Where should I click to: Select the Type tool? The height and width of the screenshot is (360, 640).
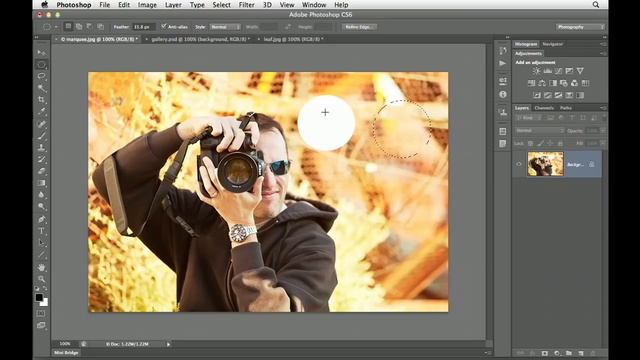pos(41,231)
